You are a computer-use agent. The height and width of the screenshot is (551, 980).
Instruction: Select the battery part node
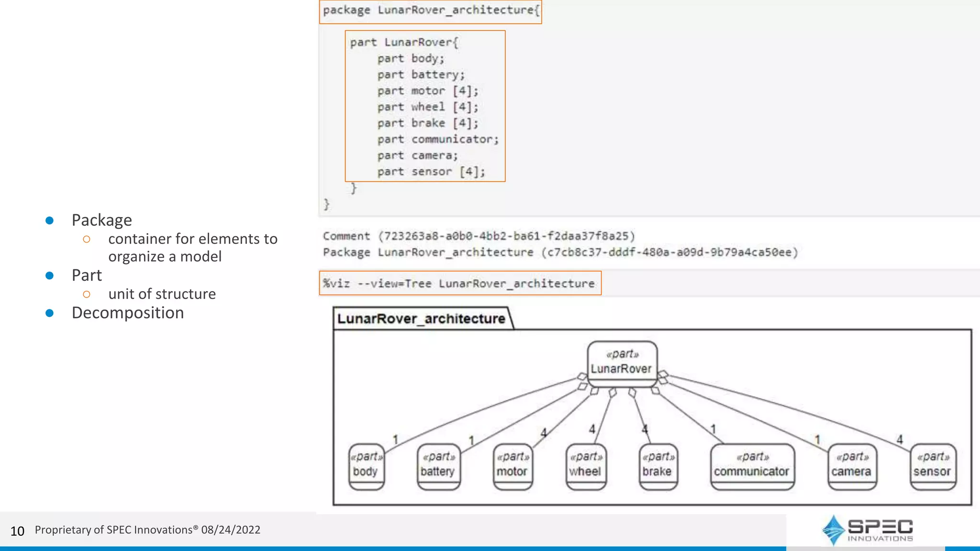pos(438,466)
